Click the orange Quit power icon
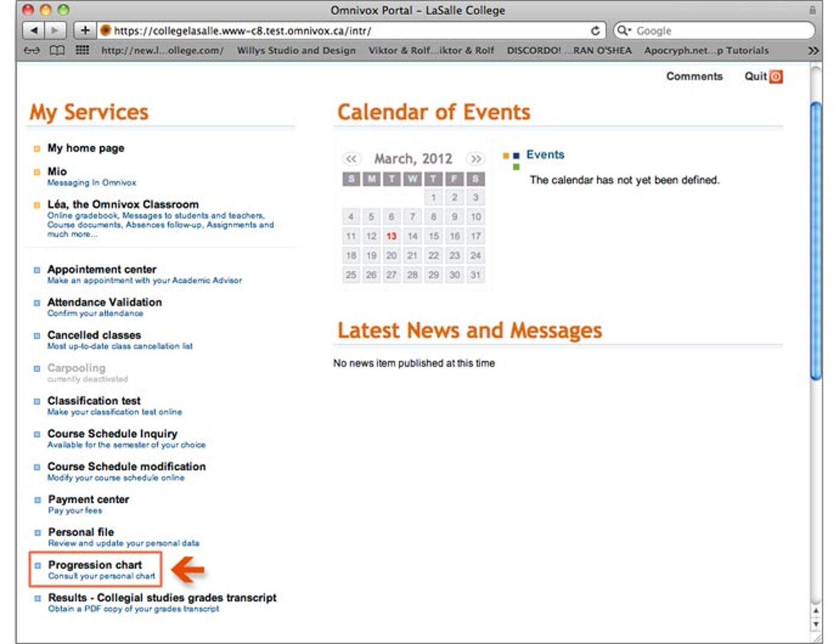The image size is (839, 644). 776,77
